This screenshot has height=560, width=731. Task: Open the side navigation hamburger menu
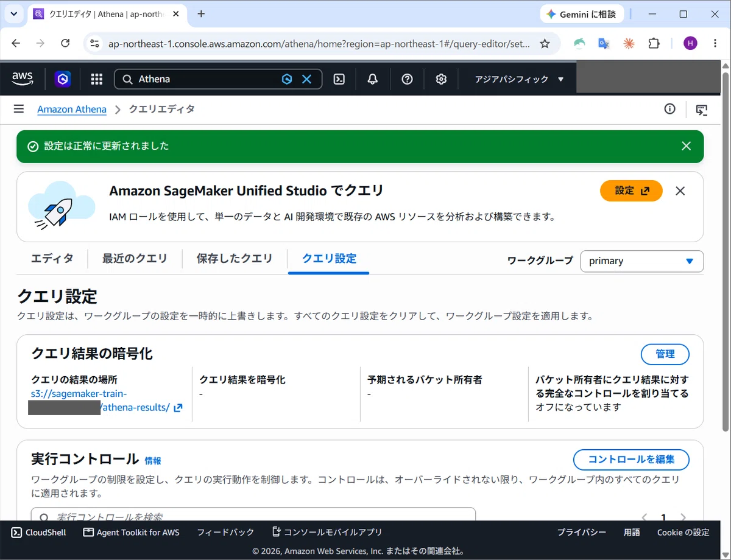(x=19, y=109)
